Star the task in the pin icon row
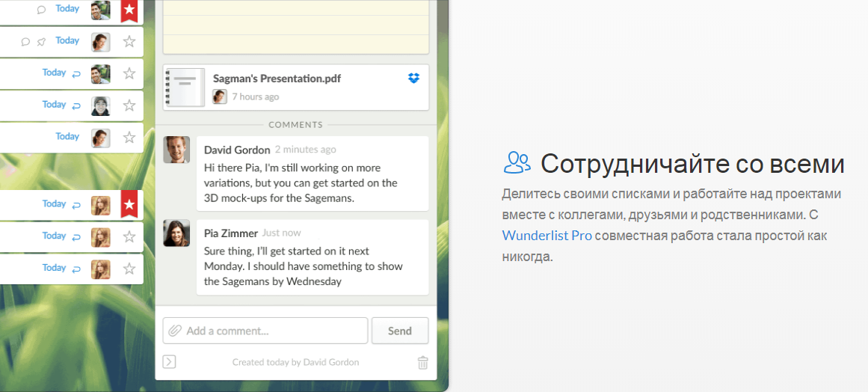The image size is (868, 392). coord(129,42)
